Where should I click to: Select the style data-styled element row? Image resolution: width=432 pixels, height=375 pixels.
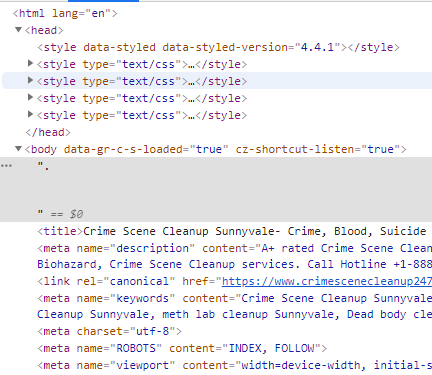click(x=218, y=47)
